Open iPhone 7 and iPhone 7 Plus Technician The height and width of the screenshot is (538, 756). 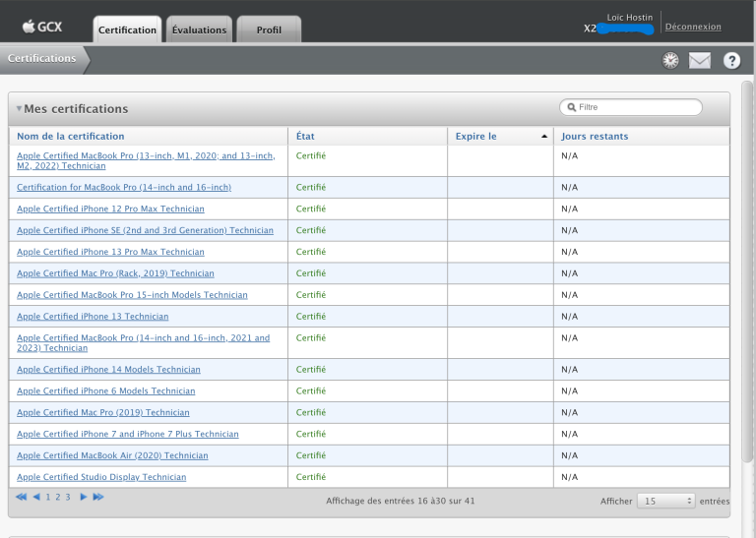pyautogui.click(x=128, y=434)
